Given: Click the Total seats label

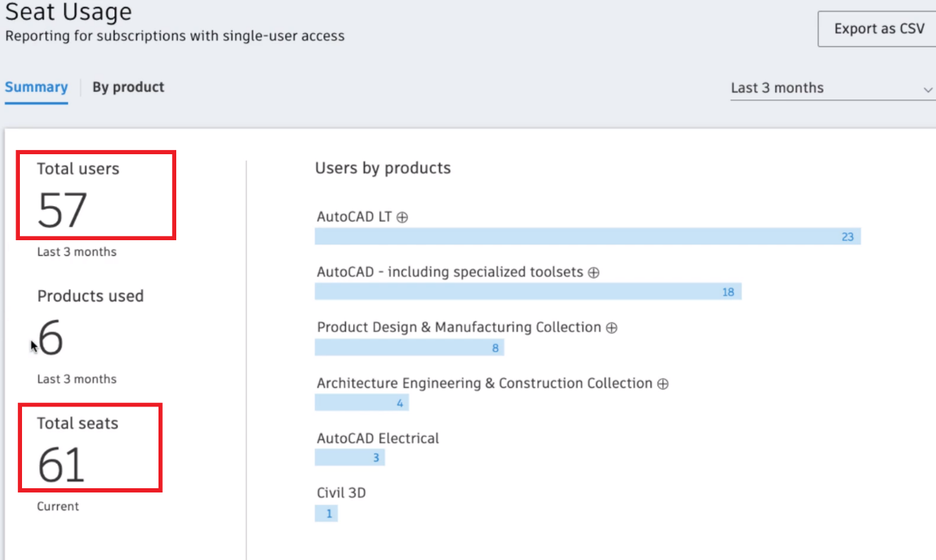Looking at the screenshot, I should (x=77, y=424).
